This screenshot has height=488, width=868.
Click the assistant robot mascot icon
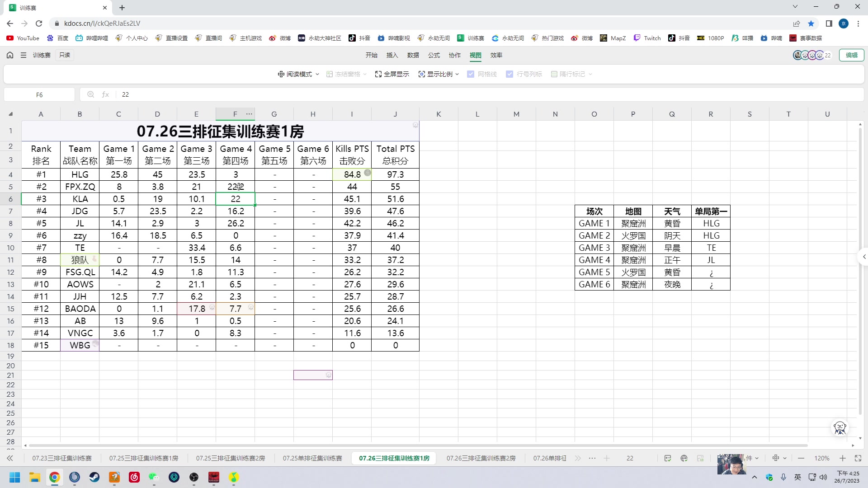(840, 427)
